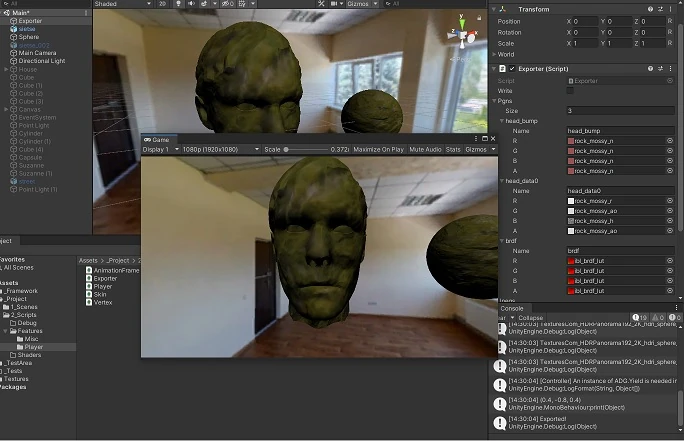
Task: Toggle Collapse in the Console
Action: coord(530,317)
